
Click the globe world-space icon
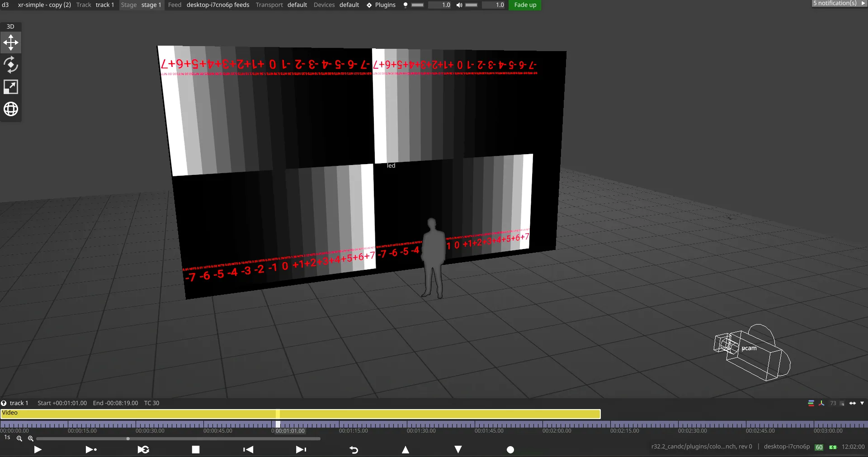pyautogui.click(x=11, y=109)
